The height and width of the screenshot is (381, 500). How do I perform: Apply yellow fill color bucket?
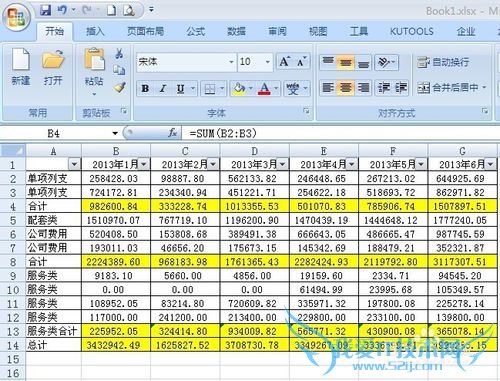239,89
